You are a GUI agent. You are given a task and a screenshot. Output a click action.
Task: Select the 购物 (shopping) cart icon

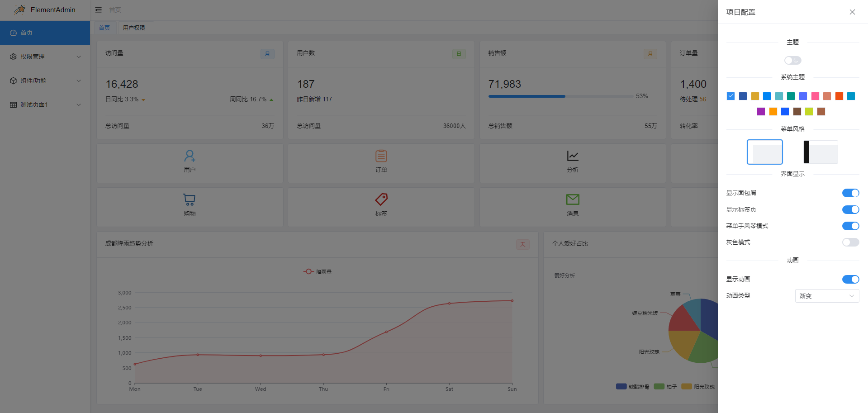189,199
